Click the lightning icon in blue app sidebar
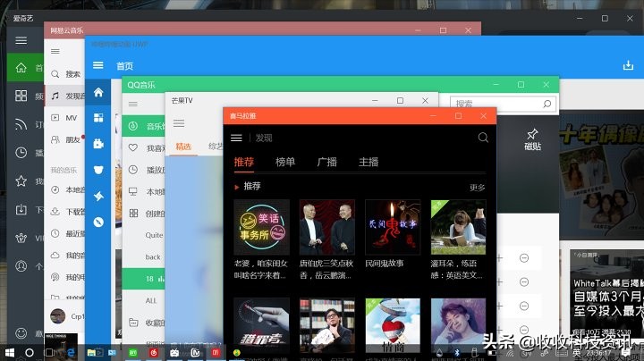Image resolution: width=644 pixels, height=361 pixels. [98, 196]
